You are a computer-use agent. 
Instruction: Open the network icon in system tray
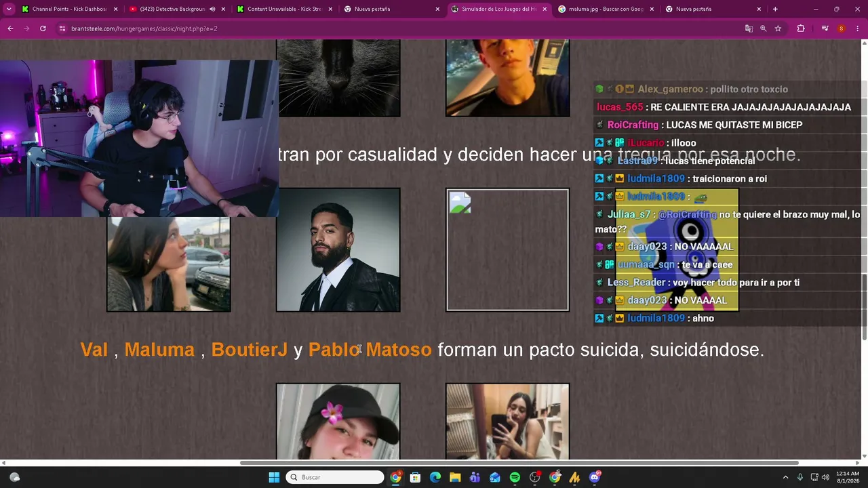tap(814, 477)
